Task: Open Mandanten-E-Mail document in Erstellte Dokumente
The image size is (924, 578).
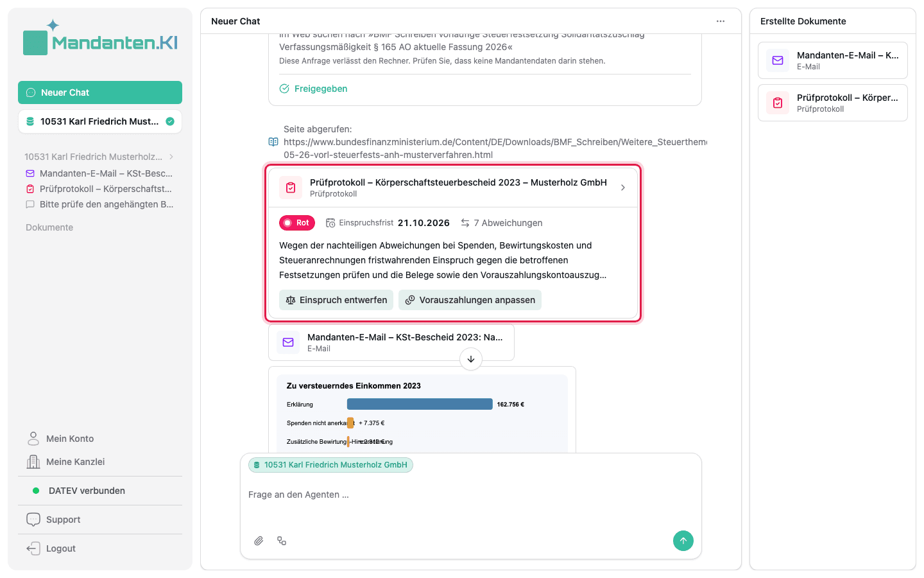Action: (833, 60)
